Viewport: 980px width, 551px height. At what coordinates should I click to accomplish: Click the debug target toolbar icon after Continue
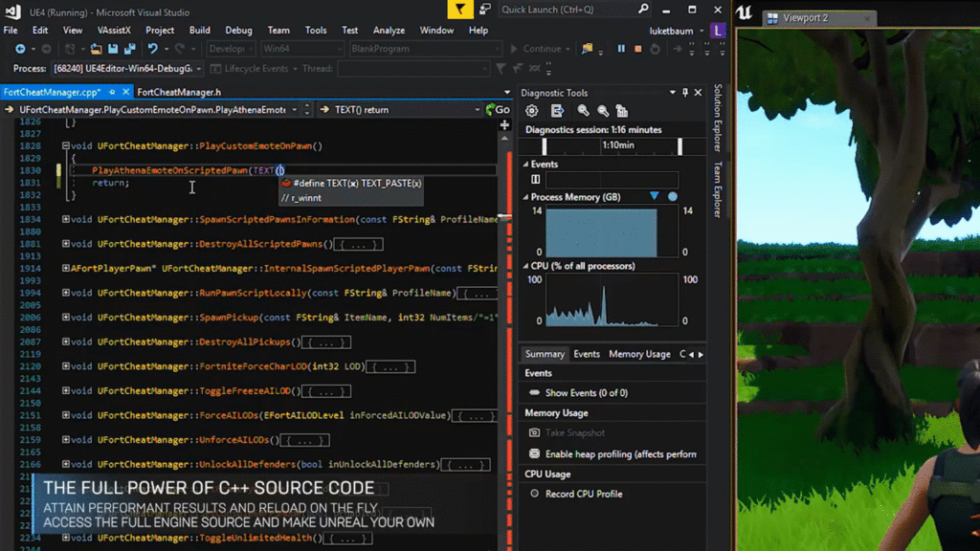(587, 49)
